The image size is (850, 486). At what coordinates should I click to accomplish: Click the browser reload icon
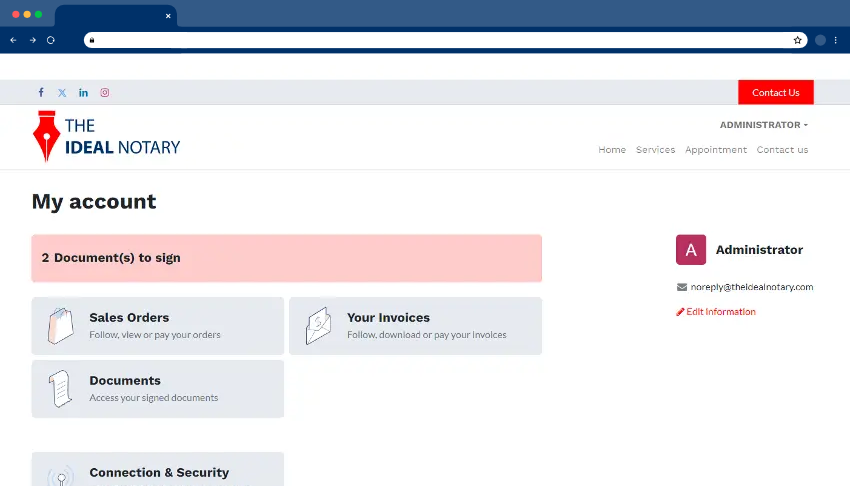click(51, 40)
